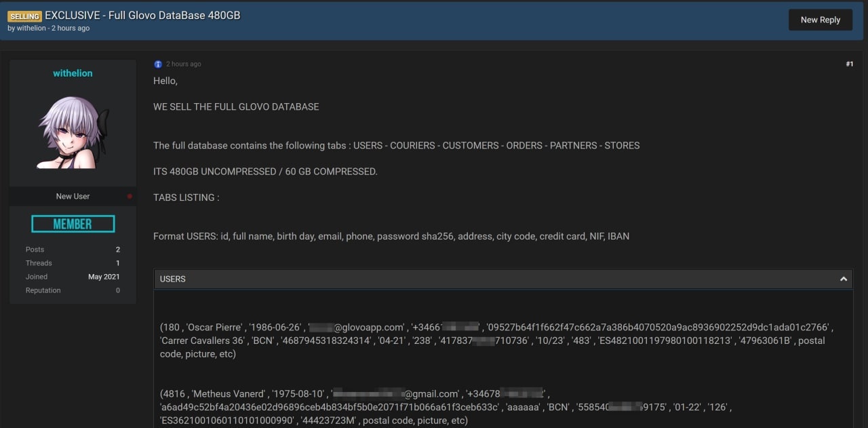Screen dimensions: 868x428
Task: Click the thread title Full Glovo DataBase
Action: click(x=142, y=15)
